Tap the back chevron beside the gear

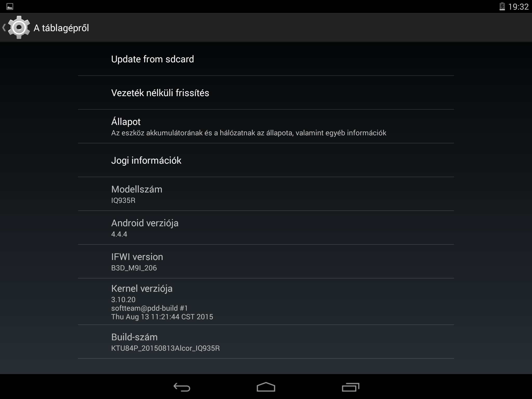click(x=4, y=28)
